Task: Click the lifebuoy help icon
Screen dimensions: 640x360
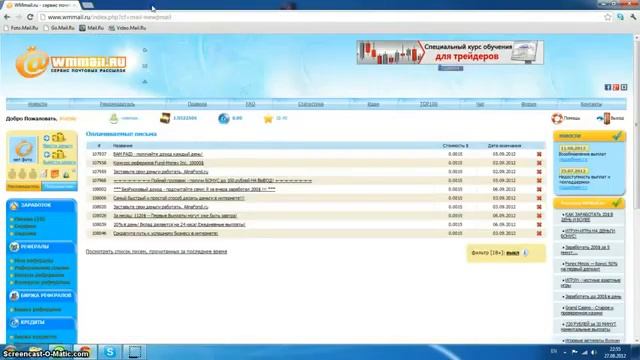Action: [557, 118]
